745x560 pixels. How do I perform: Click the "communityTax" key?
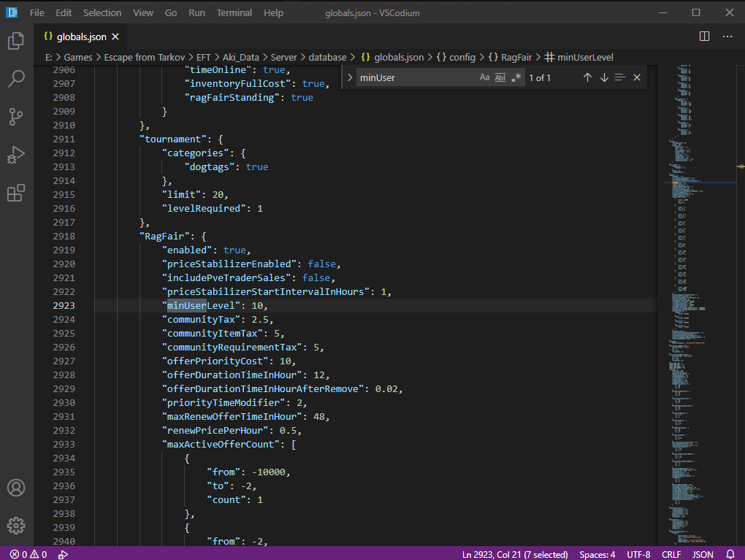201,320
